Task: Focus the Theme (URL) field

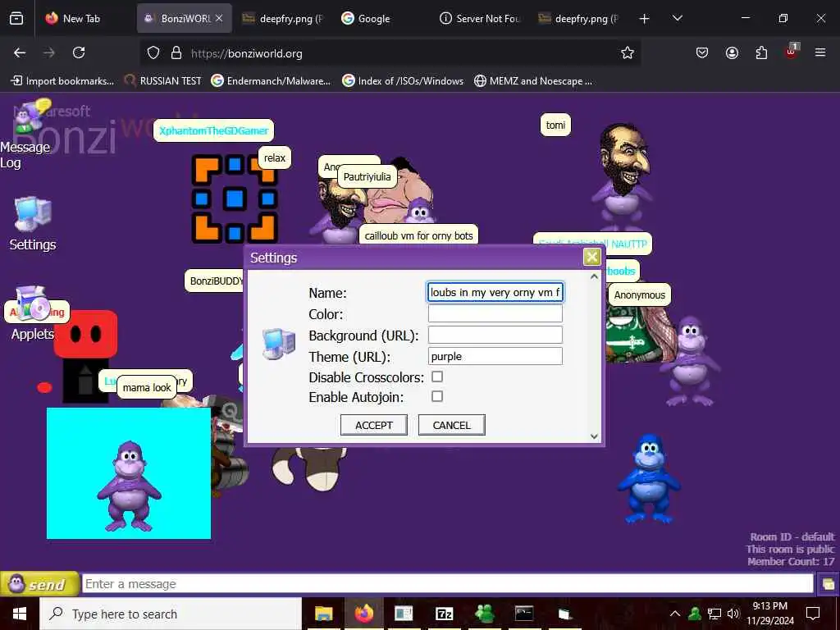Action: (x=495, y=356)
